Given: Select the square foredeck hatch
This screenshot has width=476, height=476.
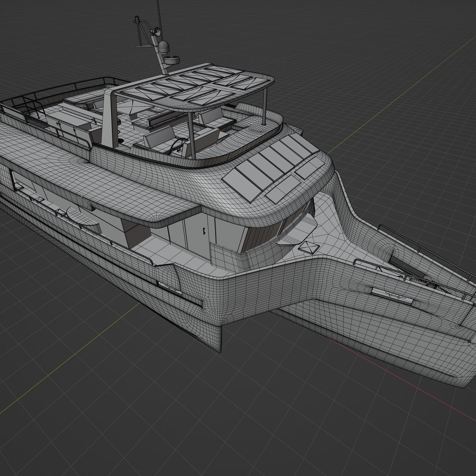Looking at the screenshot, I should coord(309,247).
